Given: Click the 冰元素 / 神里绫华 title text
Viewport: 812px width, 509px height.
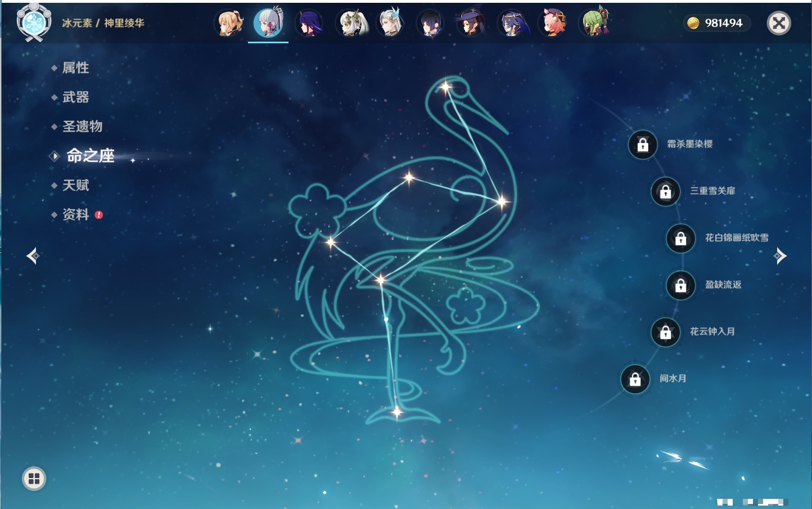Looking at the screenshot, I should pos(103,23).
